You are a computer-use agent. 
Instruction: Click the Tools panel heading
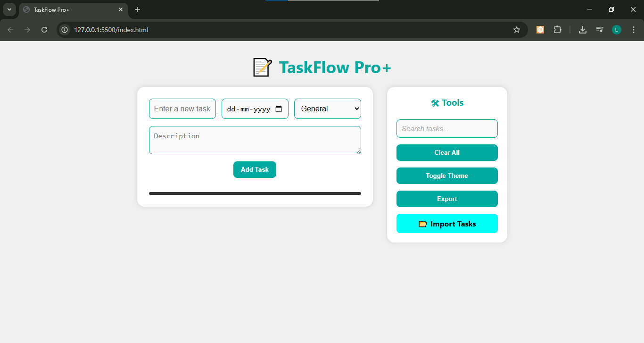tap(447, 103)
